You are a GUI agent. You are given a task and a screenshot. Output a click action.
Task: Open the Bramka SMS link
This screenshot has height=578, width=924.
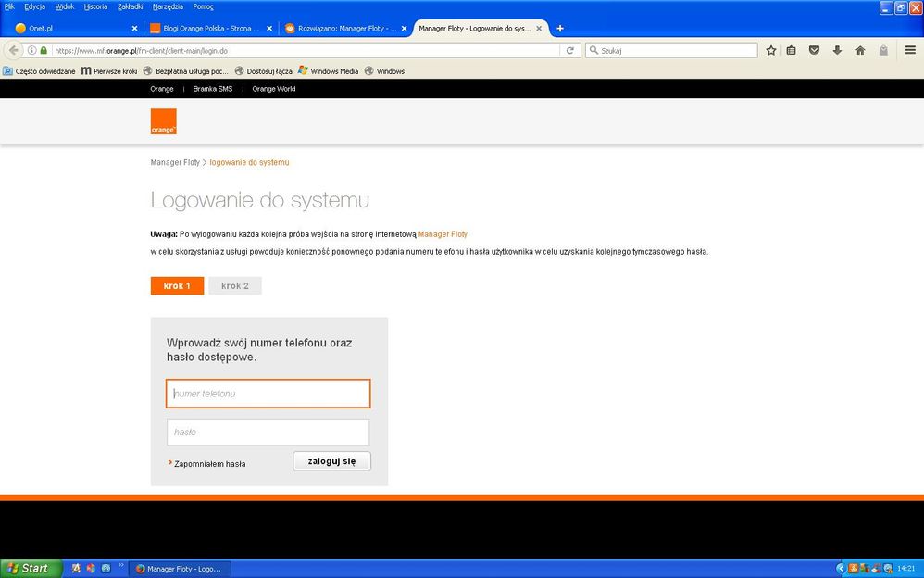(212, 89)
